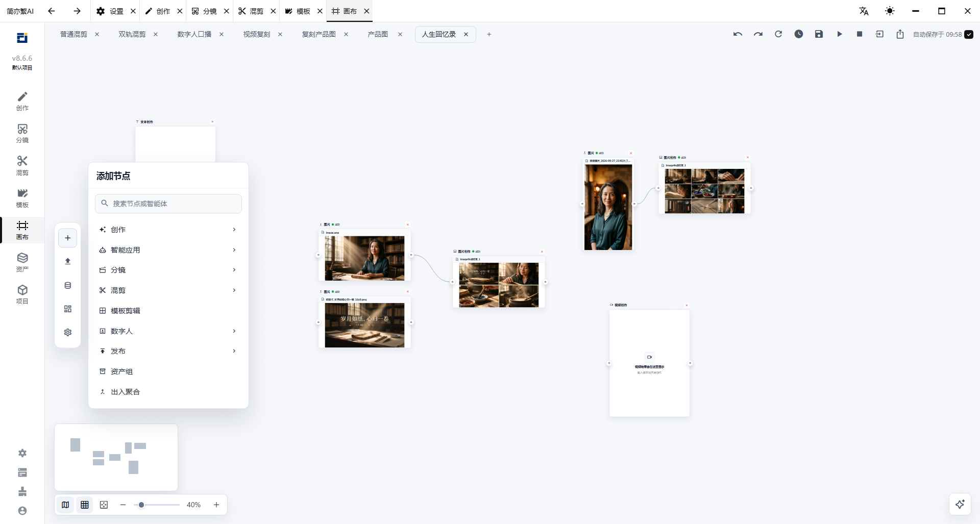Viewport: 980px width, 524px height.
Task: Click the zoom out minus button
Action: coord(123,505)
